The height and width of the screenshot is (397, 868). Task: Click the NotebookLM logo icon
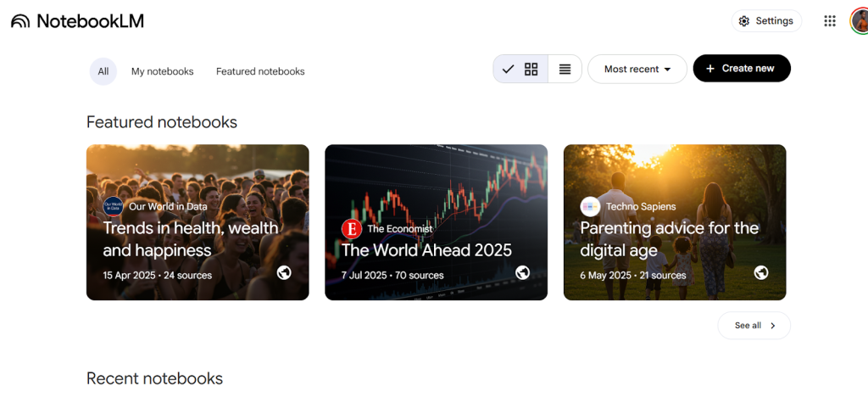point(20,21)
